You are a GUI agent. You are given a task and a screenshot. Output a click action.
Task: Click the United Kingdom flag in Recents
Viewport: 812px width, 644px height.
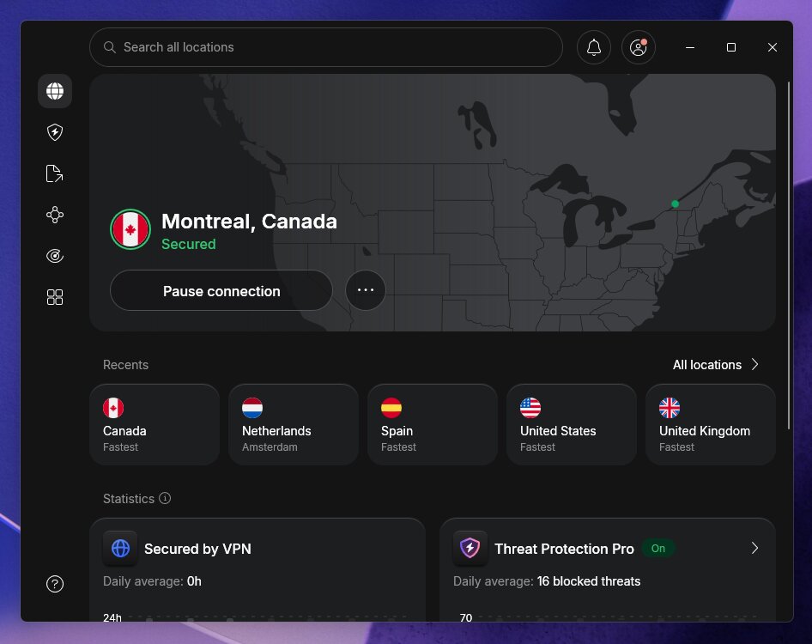670,408
